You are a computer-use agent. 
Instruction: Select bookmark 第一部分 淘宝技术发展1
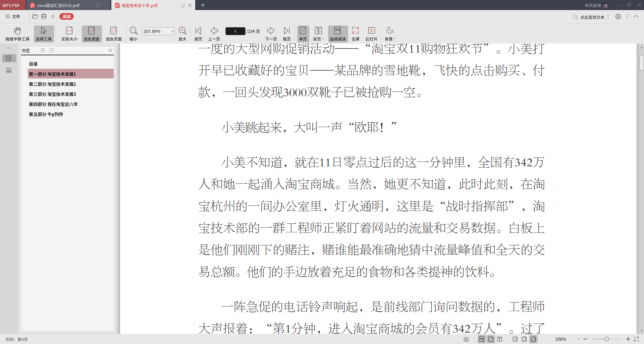(71, 74)
